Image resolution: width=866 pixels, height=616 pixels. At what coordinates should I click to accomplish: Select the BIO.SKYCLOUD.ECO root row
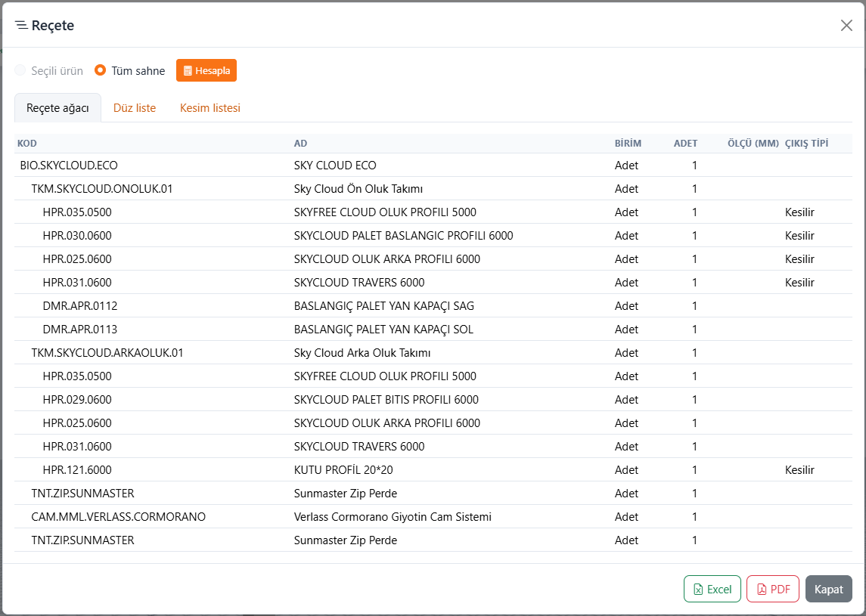[433, 165]
